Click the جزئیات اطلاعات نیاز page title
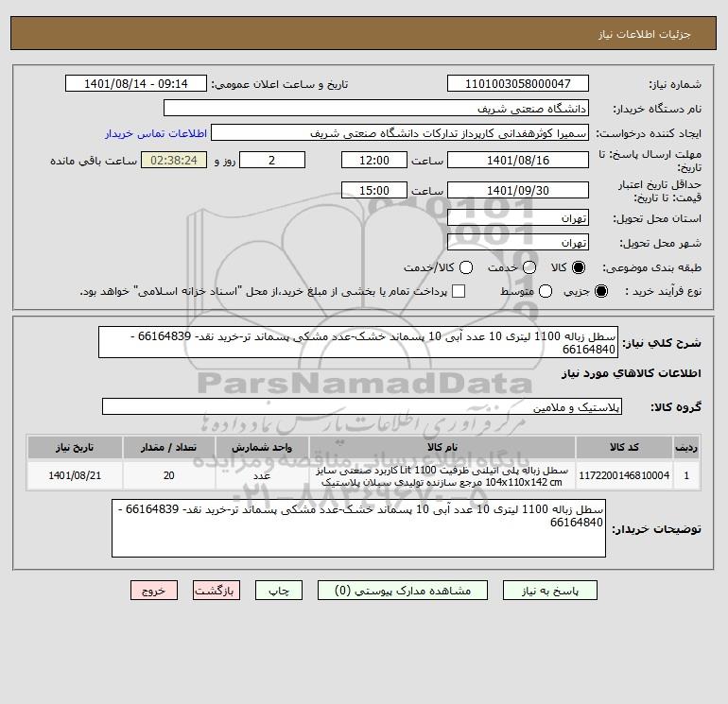 645,34
